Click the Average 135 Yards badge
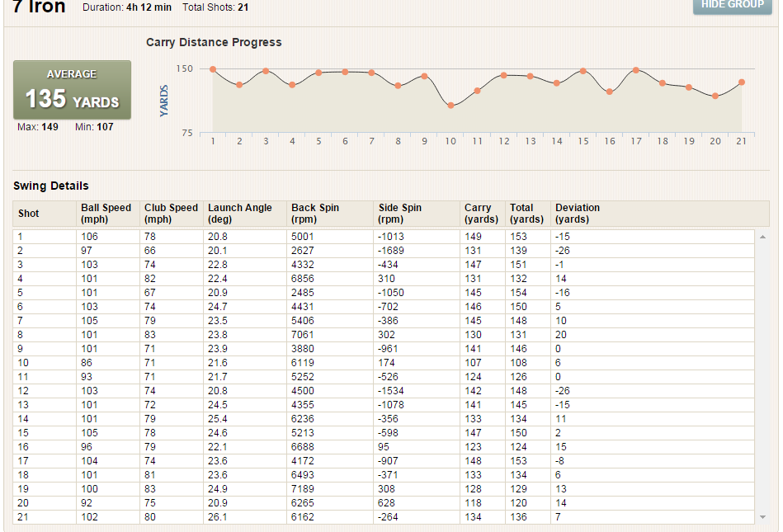Viewport: 783px width, 532px height. [73, 90]
